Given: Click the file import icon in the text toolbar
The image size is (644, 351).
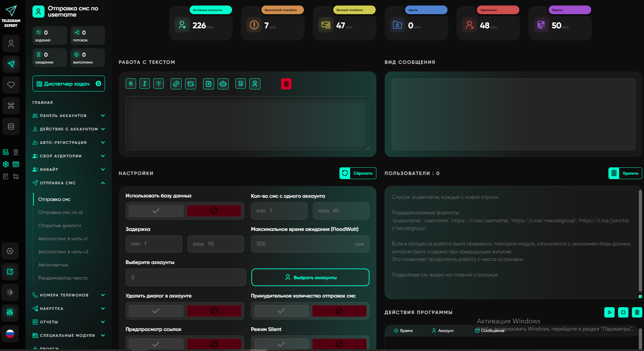Looking at the screenshot, I should point(209,84).
